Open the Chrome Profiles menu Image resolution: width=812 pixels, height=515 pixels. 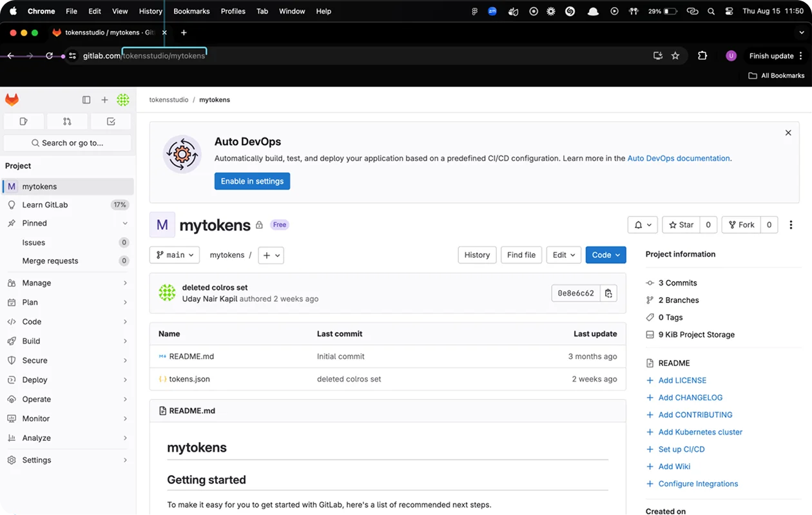point(233,11)
